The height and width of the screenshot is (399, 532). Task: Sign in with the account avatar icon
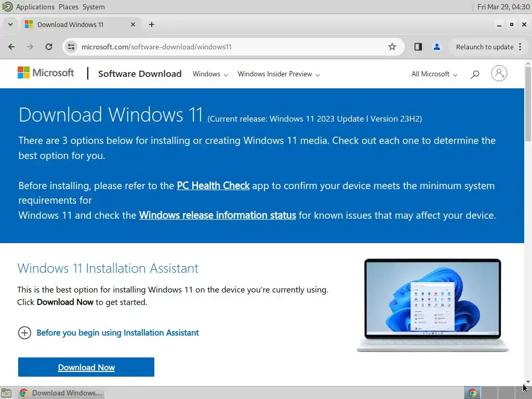(x=499, y=73)
